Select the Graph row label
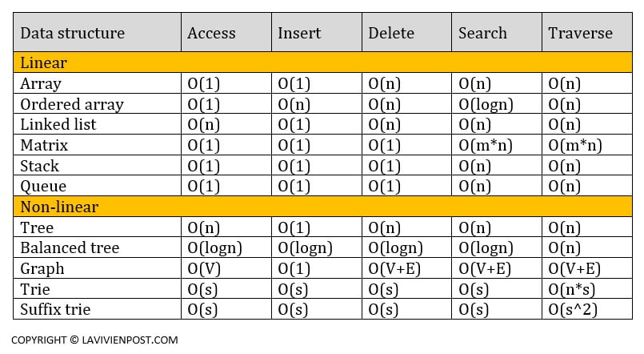Viewport: 644px width, 354px height. [42, 269]
